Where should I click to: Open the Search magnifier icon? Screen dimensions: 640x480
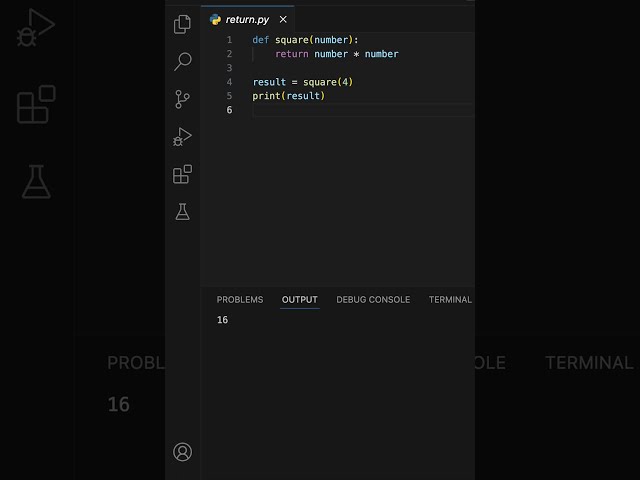(182, 62)
